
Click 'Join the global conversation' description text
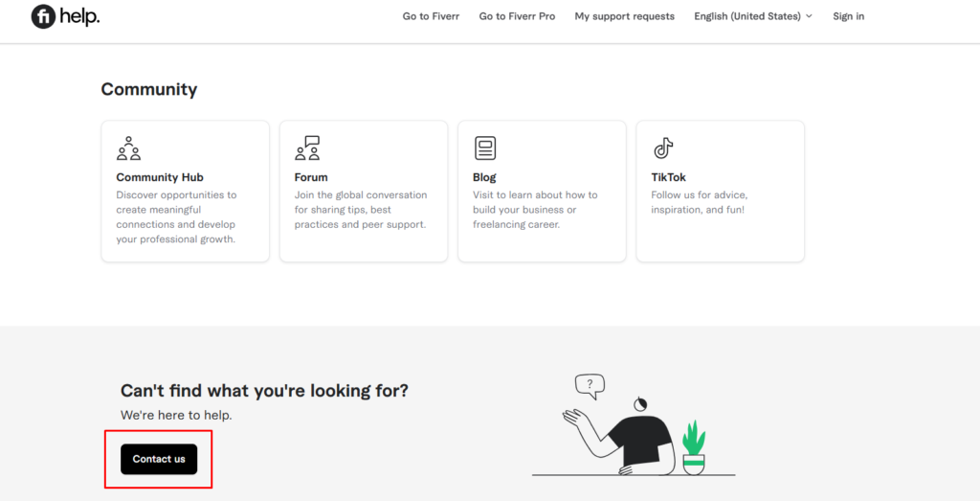[x=361, y=210]
